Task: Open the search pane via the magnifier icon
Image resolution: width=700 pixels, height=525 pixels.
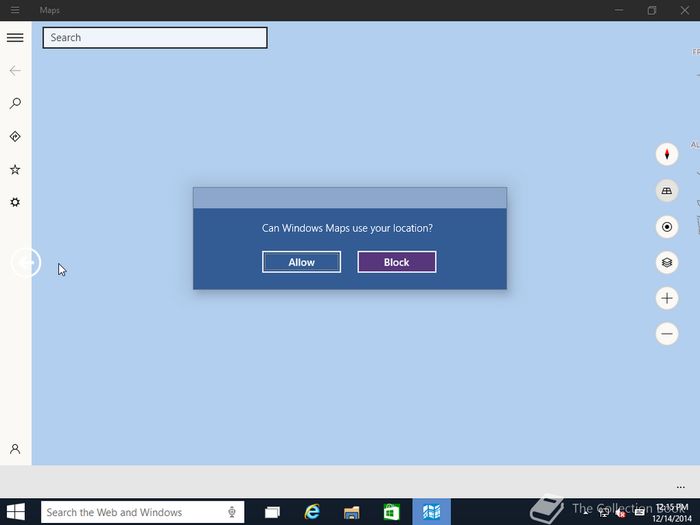Action: [x=15, y=104]
